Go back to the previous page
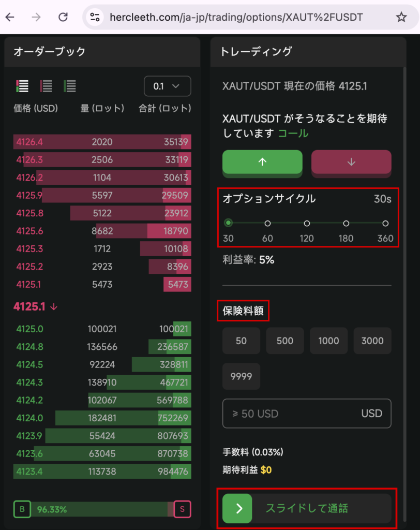The height and width of the screenshot is (530, 420). coord(10,17)
